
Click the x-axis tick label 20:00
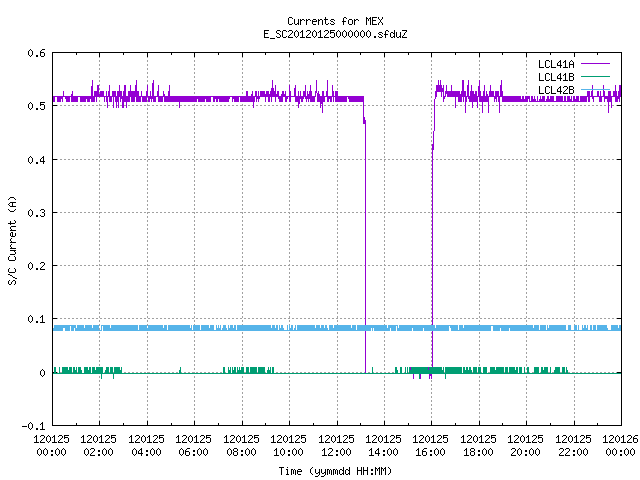(x=525, y=452)
